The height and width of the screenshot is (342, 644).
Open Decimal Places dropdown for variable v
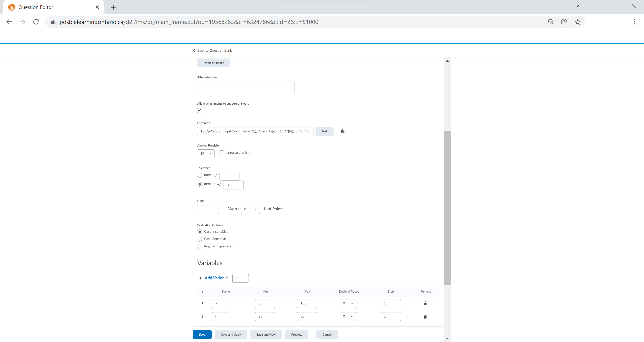click(x=348, y=303)
